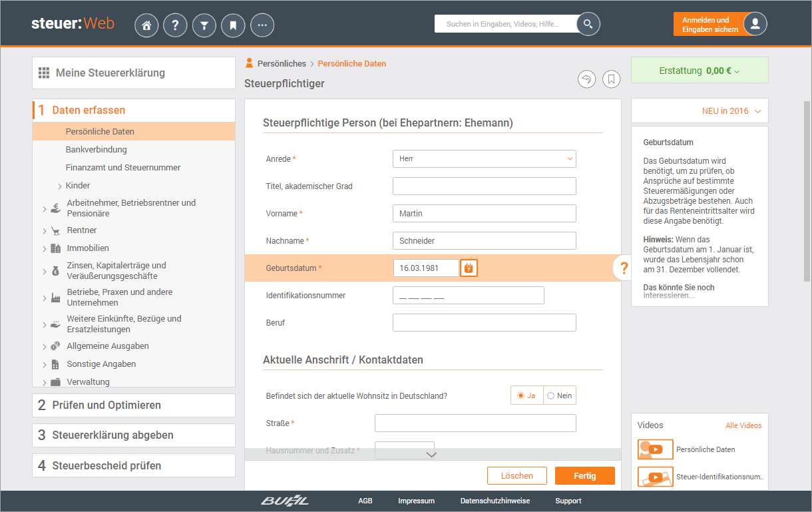Click the undo arrow icon above form

tap(586, 79)
